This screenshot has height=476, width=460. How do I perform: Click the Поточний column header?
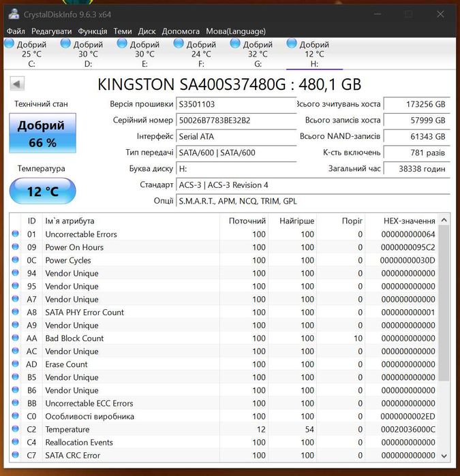(x=244, y=221)
